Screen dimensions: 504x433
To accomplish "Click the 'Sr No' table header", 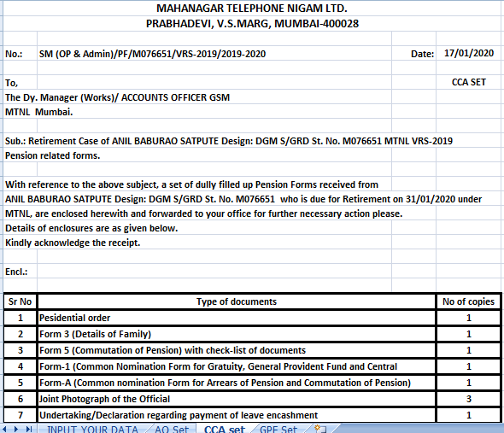I will 20,301.
